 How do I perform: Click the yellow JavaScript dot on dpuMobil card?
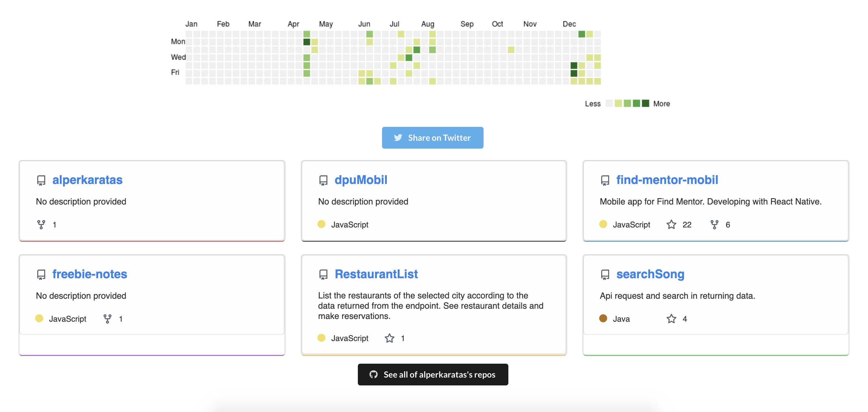322,224
